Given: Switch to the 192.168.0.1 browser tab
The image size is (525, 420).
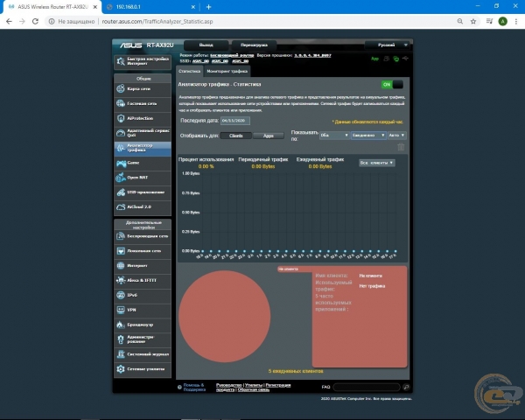Looking at the screenshot, I should click(151, 7).
